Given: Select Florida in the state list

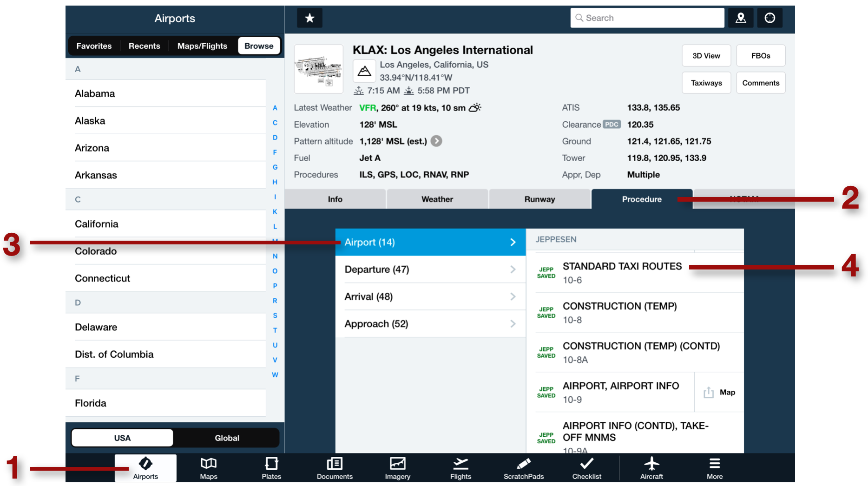Looking at the screenshot, I should tap(165, 403).
